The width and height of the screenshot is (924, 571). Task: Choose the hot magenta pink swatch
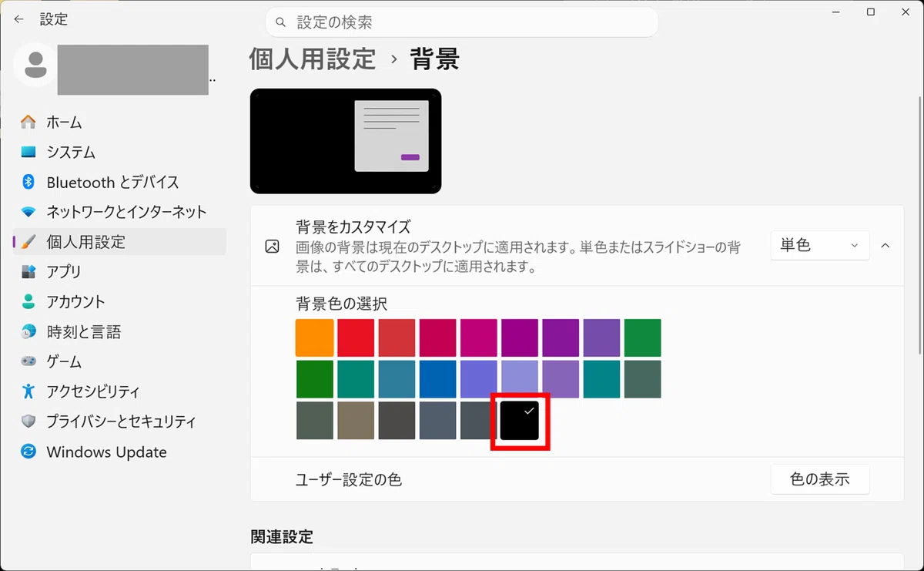(x=478, y=338)
